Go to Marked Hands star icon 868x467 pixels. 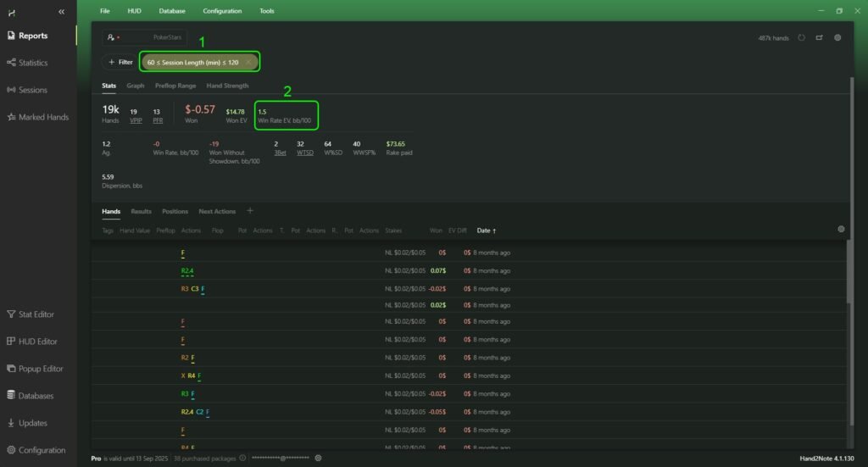coord(11,117)
